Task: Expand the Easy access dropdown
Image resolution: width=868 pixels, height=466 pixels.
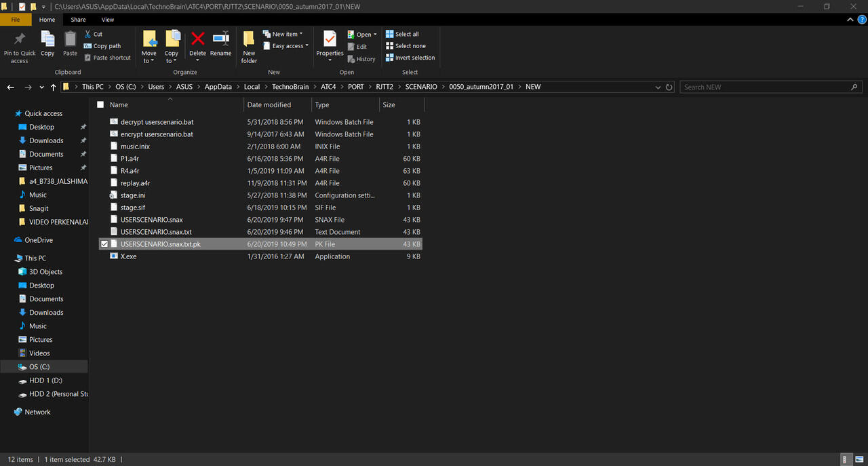Action: pyautogui.click(x=285, y=45)
